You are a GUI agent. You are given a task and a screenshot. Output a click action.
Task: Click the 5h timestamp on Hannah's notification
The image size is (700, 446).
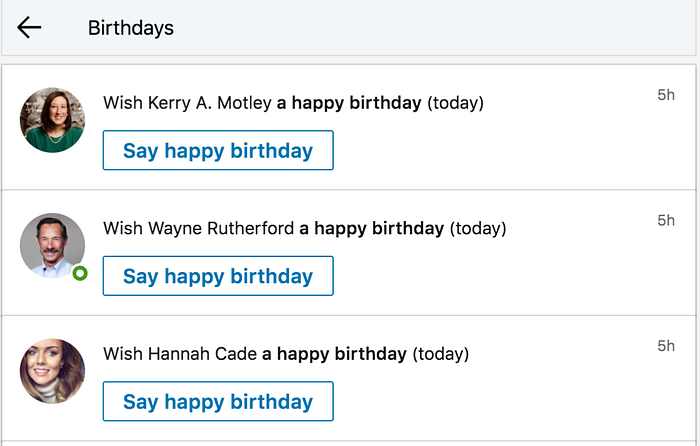point(666,346)
